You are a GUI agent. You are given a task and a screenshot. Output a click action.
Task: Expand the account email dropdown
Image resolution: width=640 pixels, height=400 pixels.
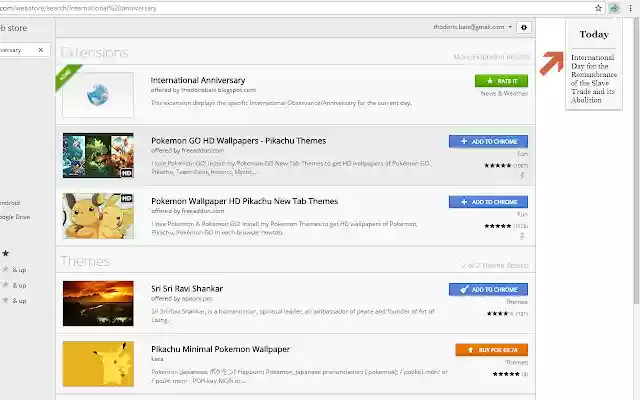click(x=472, y=27)
